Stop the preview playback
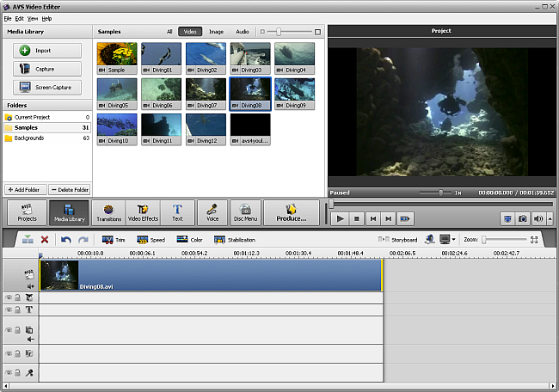Image resolution: width=559 pixels, height=392 pixels. point(357,218)
